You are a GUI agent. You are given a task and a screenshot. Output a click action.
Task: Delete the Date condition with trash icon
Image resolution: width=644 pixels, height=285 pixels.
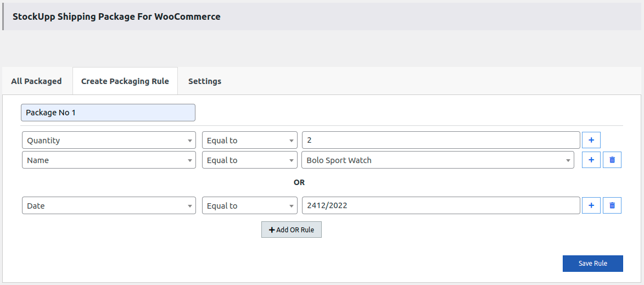coord(612,205)
